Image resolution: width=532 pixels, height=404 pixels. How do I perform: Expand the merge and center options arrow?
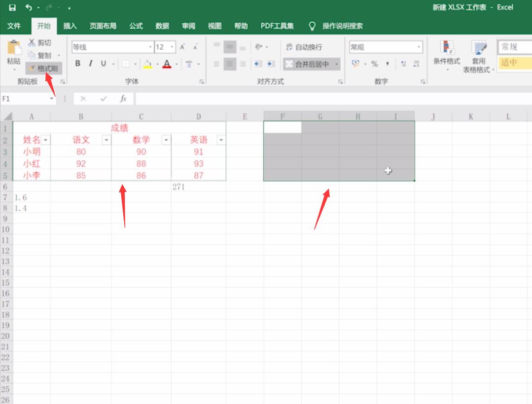pos(336,64)
